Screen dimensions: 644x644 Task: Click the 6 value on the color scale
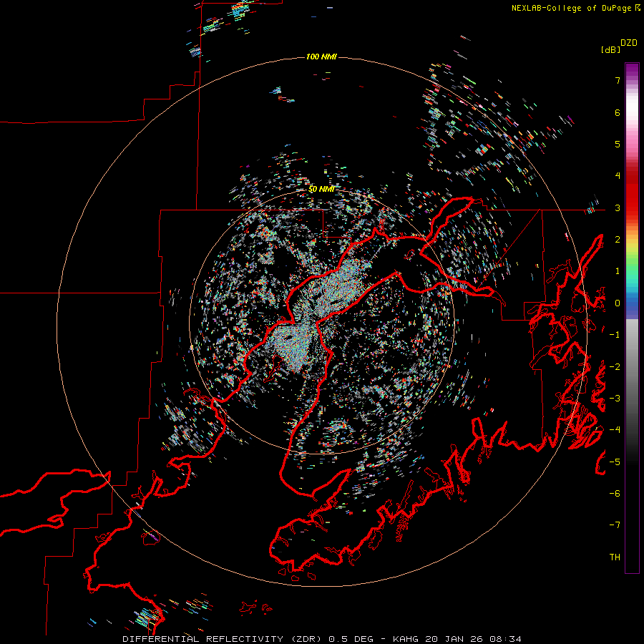coord(618,112)
